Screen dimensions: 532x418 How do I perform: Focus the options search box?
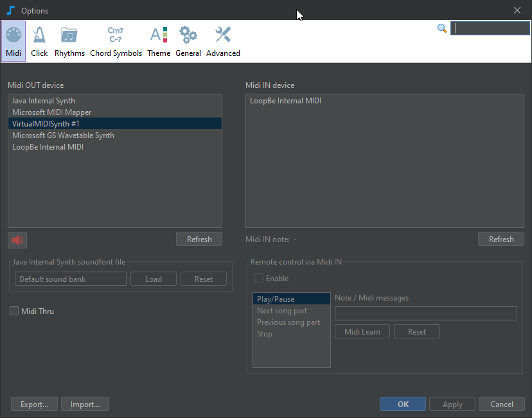[490, 28]
